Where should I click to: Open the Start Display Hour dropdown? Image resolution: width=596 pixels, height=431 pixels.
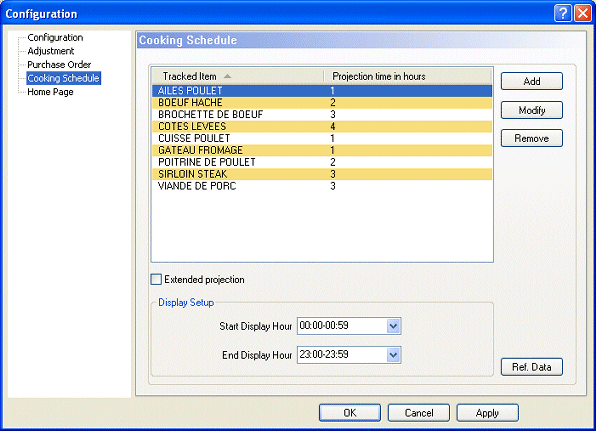click(x=393, y=326)
